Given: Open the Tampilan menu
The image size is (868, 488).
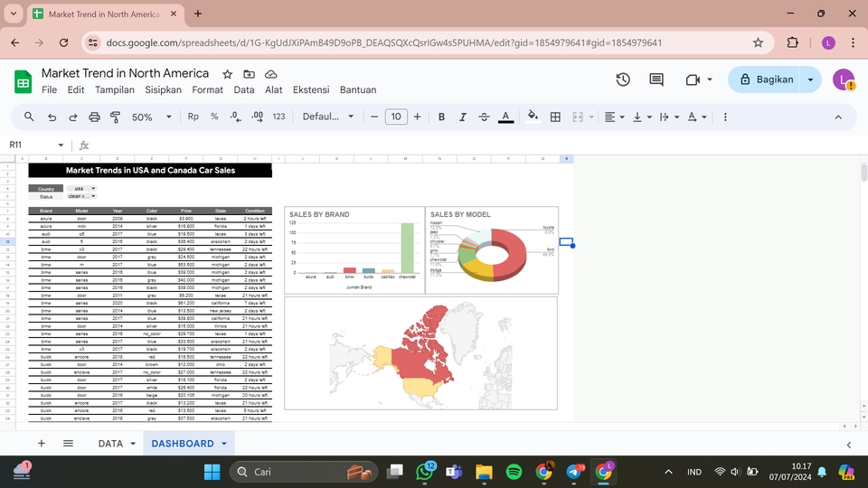Looking at the screenshot, I should [x=115, y=89].
